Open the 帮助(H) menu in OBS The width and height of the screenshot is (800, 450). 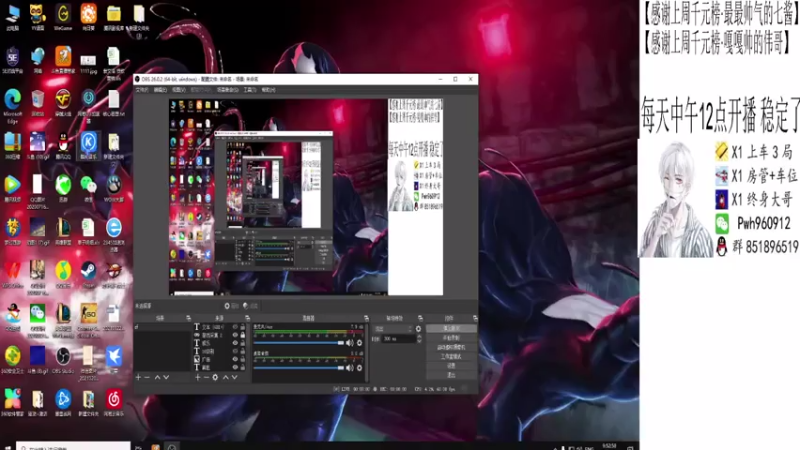point(268,90)
